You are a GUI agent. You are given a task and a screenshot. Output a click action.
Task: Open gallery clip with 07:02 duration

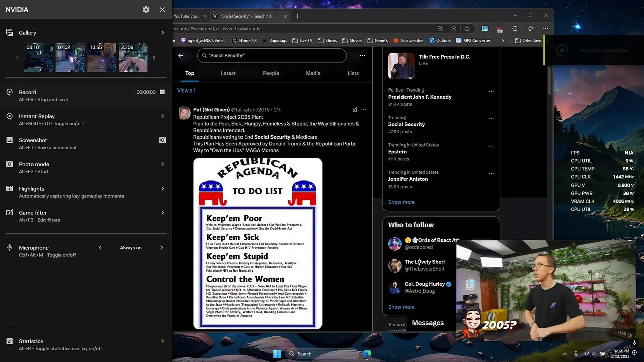coord(70,58)
